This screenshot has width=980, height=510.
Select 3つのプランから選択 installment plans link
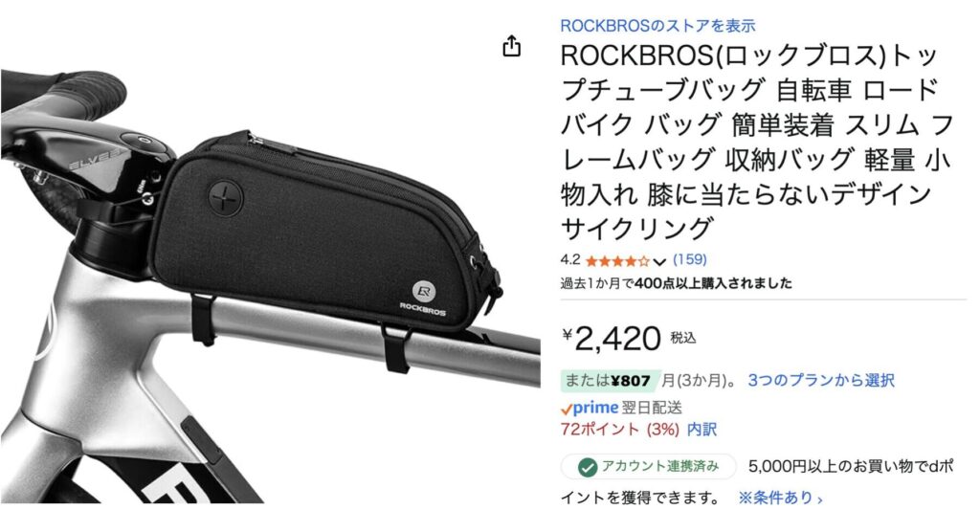click(820, 380)
